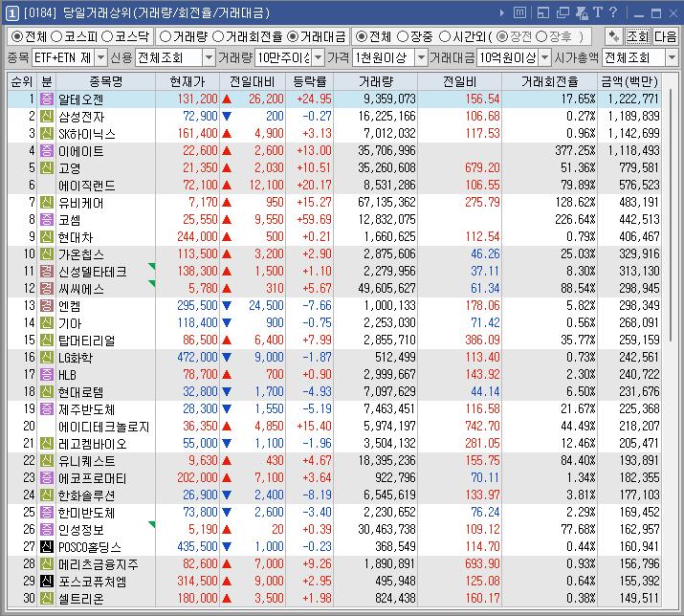Screen dimensions: 684x616
Task: Click the window layout icon in title bar
Action: pos(543,12)
